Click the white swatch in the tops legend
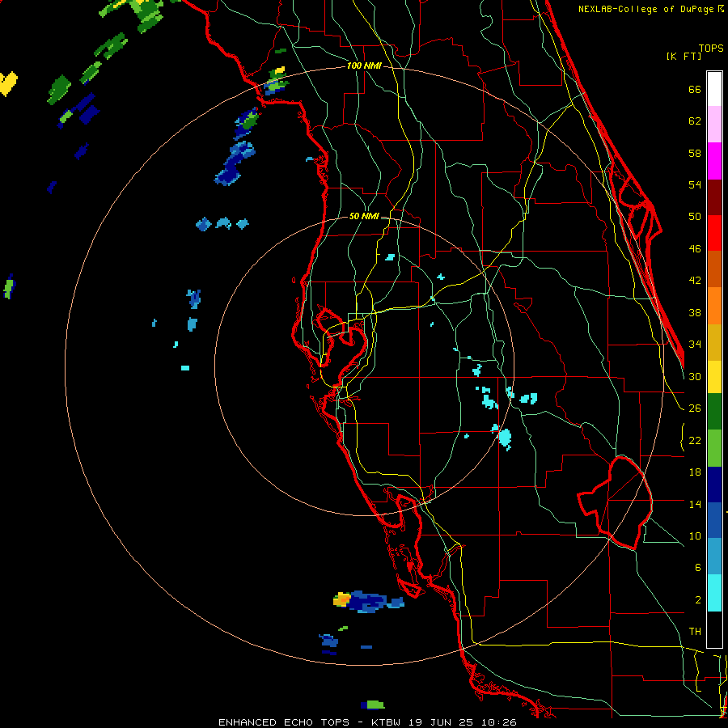728x728 pixels. [x=714, y=89]
